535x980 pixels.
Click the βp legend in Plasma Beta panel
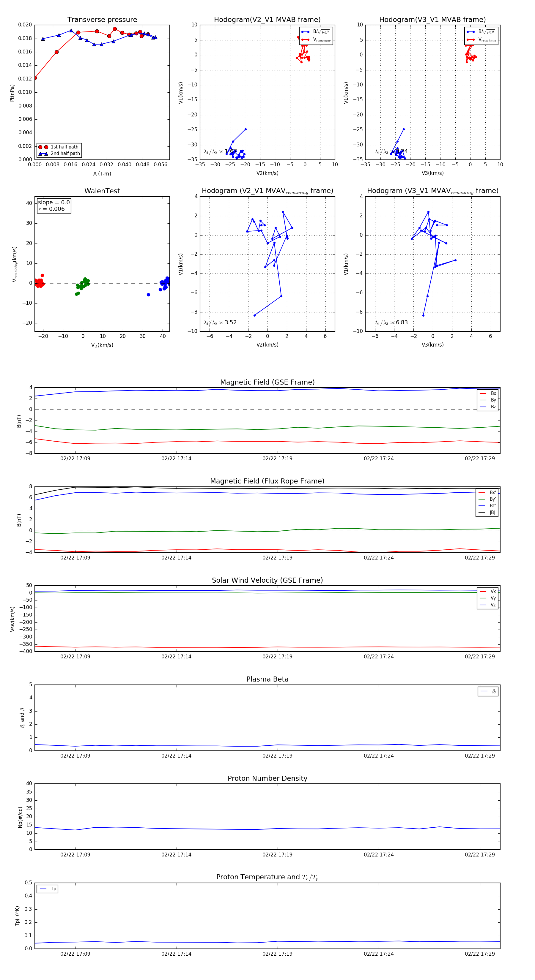coord(488,691)
